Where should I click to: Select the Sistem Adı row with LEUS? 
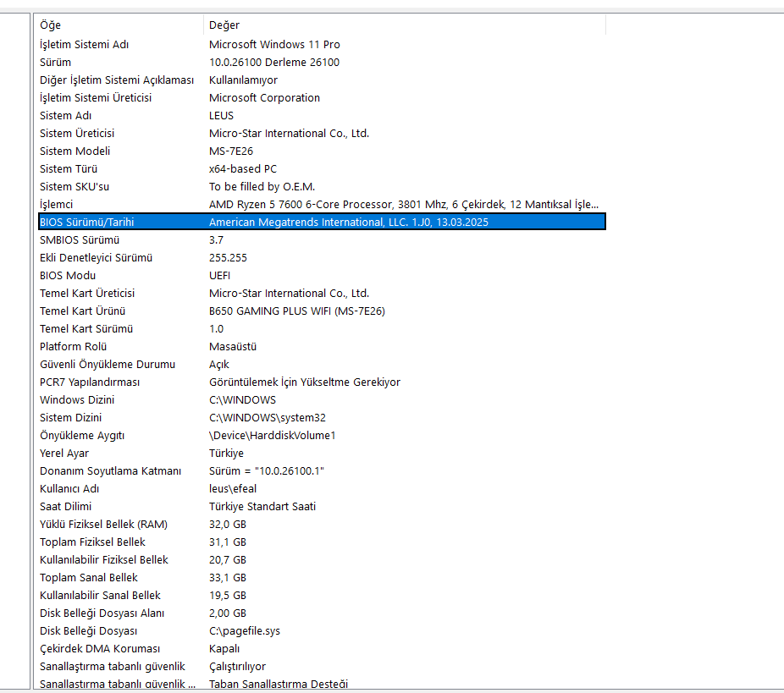click(x=322, y=115)
